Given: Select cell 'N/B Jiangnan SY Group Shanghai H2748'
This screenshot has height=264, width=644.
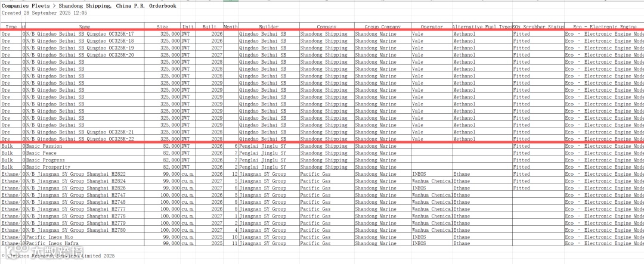Looking at the screenshot, I should (85, 202).
